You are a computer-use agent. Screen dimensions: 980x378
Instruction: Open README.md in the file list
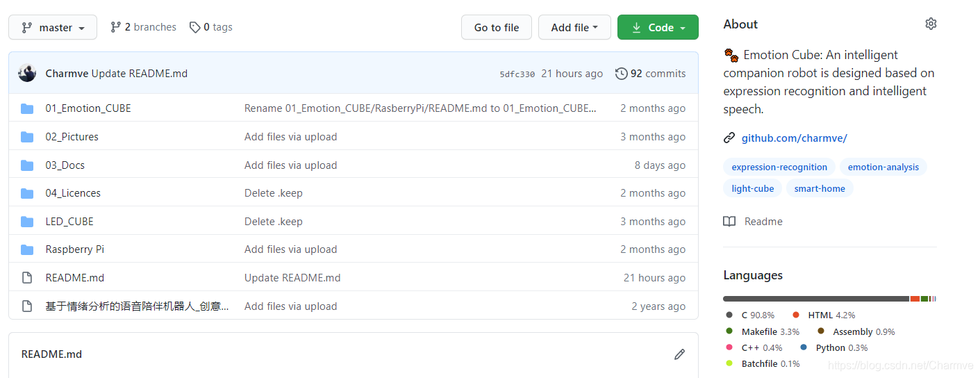(75, 278)
